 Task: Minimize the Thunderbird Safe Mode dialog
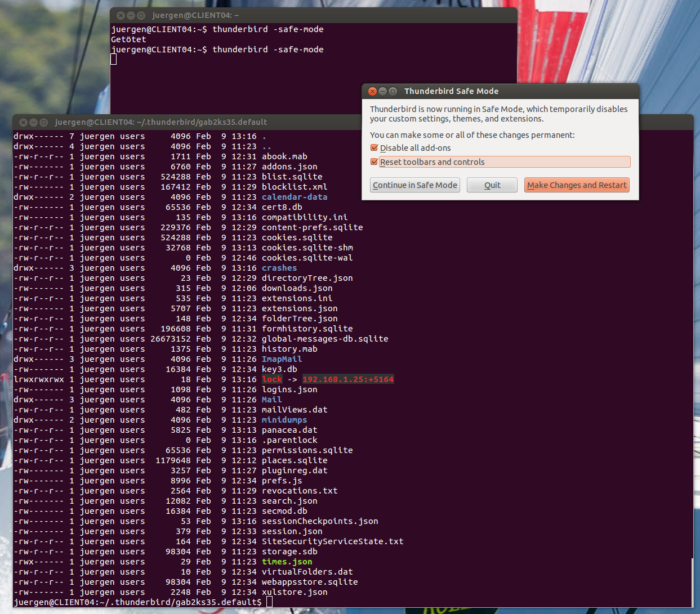[382, 91]
